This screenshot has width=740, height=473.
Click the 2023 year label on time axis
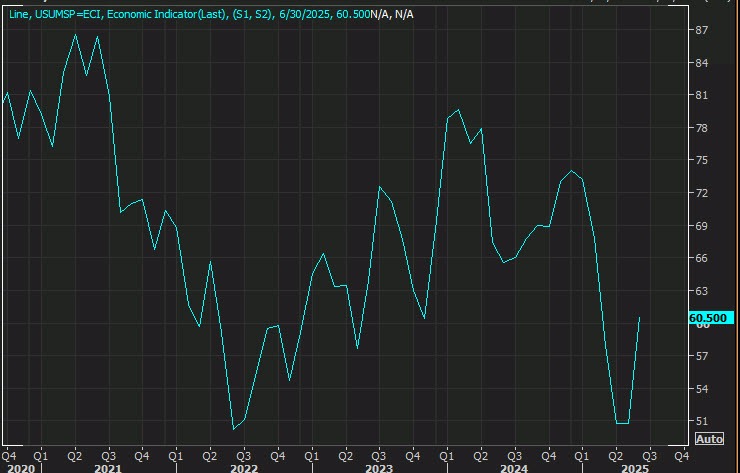(x=378, y=467)
